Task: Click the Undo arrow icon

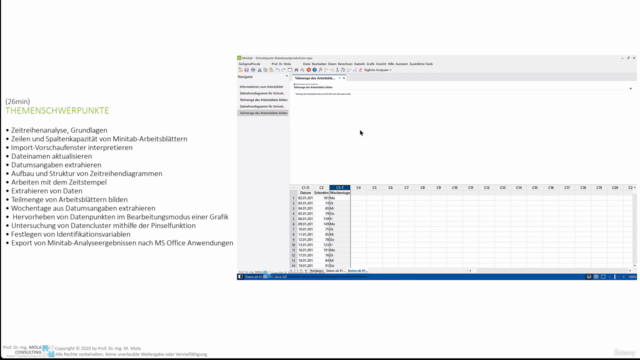Action: click(278, 70)
